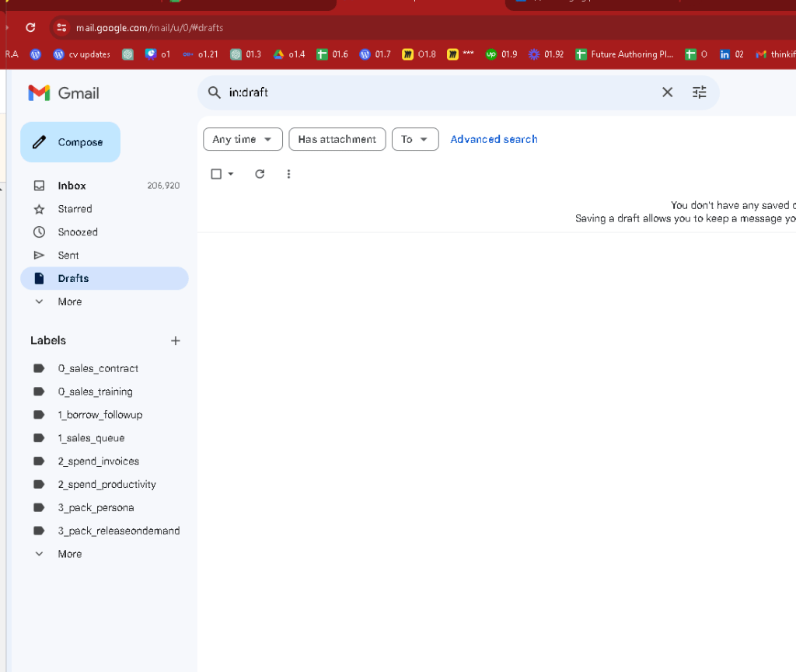This screenshot has width=796, height=672.
Task: Open Advanced search link
Action: point(494,139)
